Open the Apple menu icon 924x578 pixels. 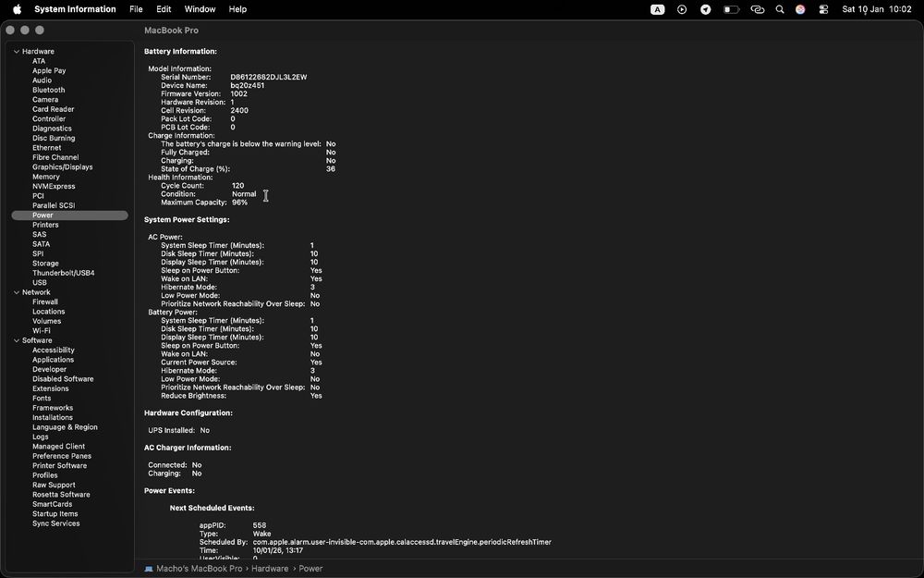pyautogui.click(x=17, y=9)
